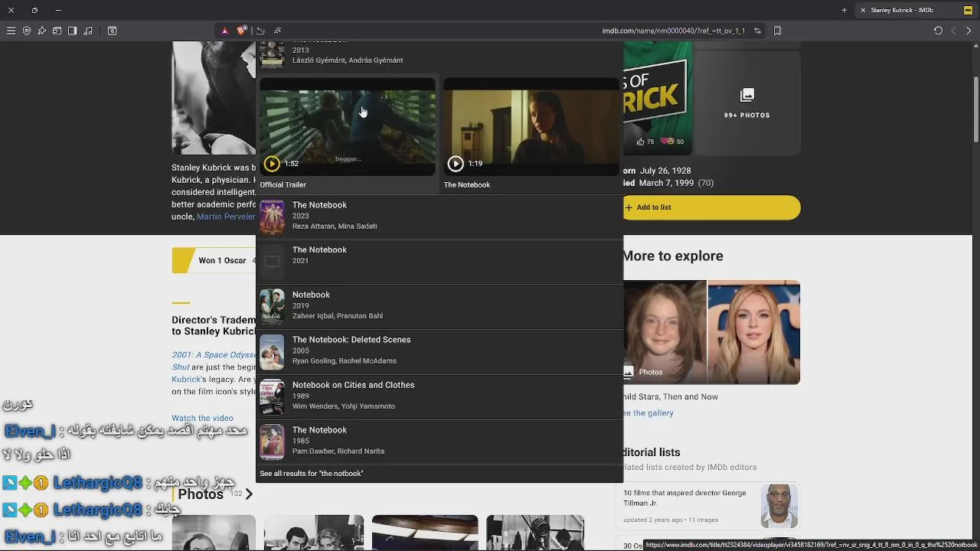
Task: Open the Official Trailer video thumbnail
Action: click(x=348, y=127)
